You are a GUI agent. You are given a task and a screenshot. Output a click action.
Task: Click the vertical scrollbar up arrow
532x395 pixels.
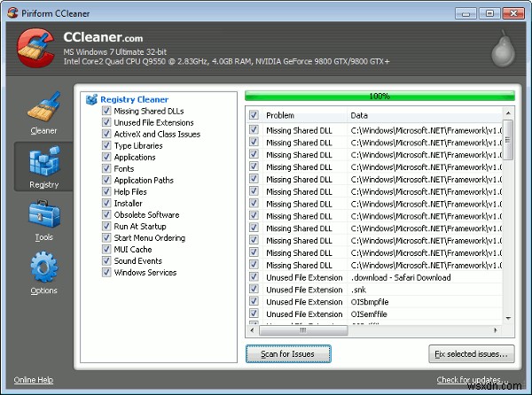point(508,112)
